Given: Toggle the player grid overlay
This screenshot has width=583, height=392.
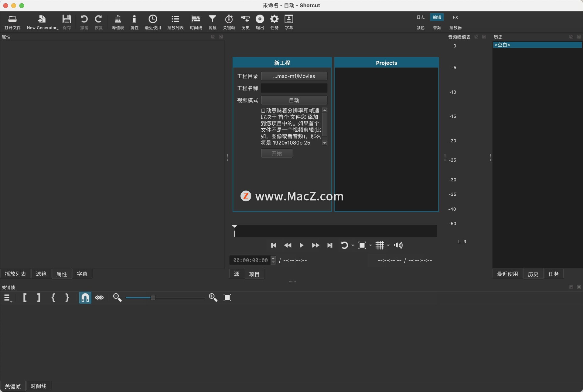Looking at the screenshot, I should 380,245.
